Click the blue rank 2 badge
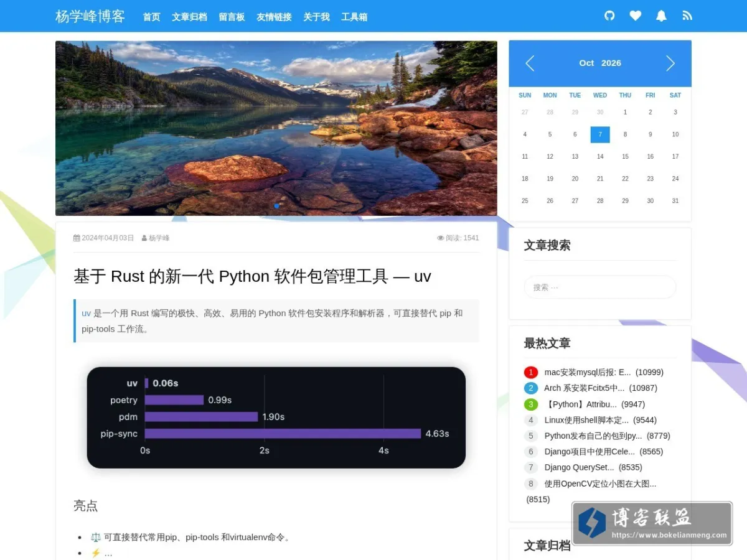This screenshot has width=747, height=560. [530, 388]
